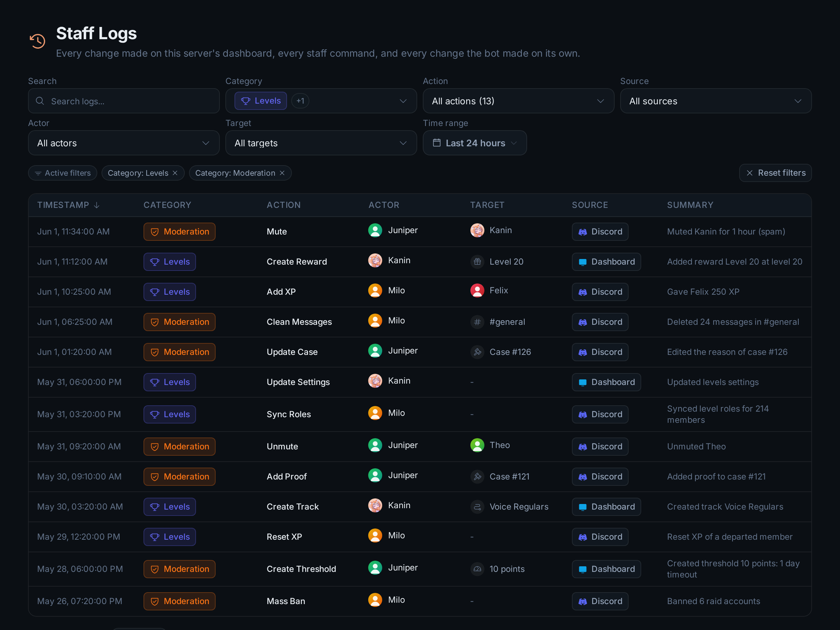Expand the All targets dropdown
840x630 pixels.
321,143
